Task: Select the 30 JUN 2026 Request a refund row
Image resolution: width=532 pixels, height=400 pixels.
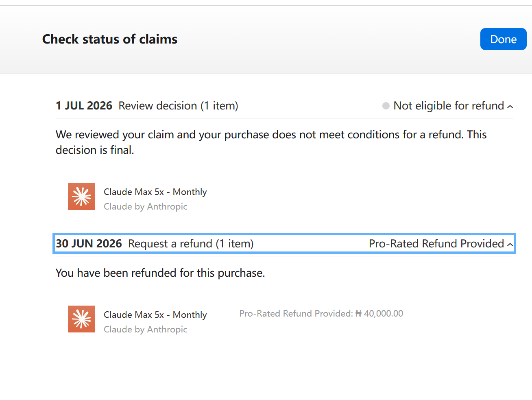Action: click(284, 243)
